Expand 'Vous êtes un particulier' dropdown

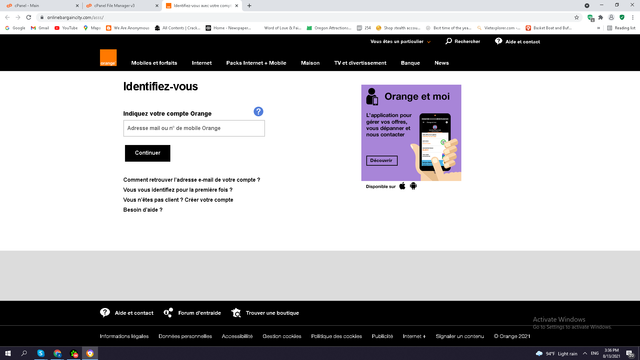click(400, 42)
